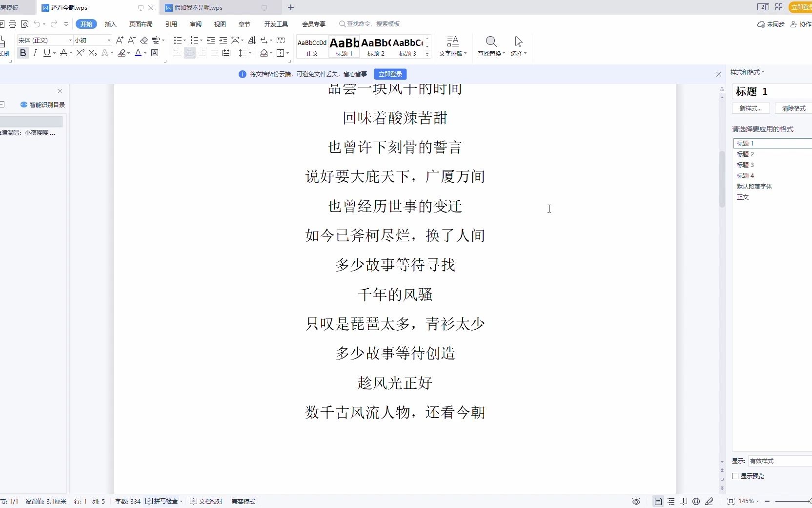Justify the paragraph text

[x=214, y=53]
